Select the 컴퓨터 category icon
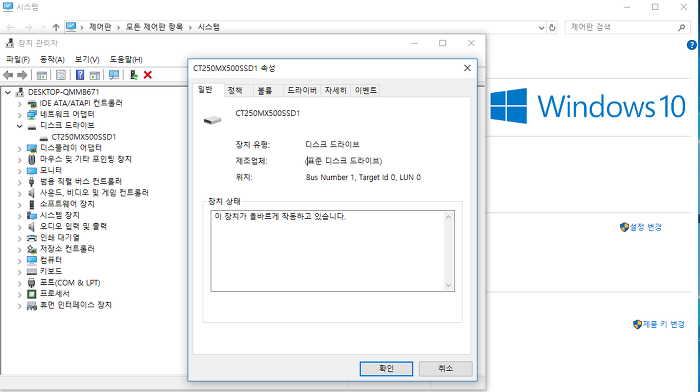 tap(32, 260)
